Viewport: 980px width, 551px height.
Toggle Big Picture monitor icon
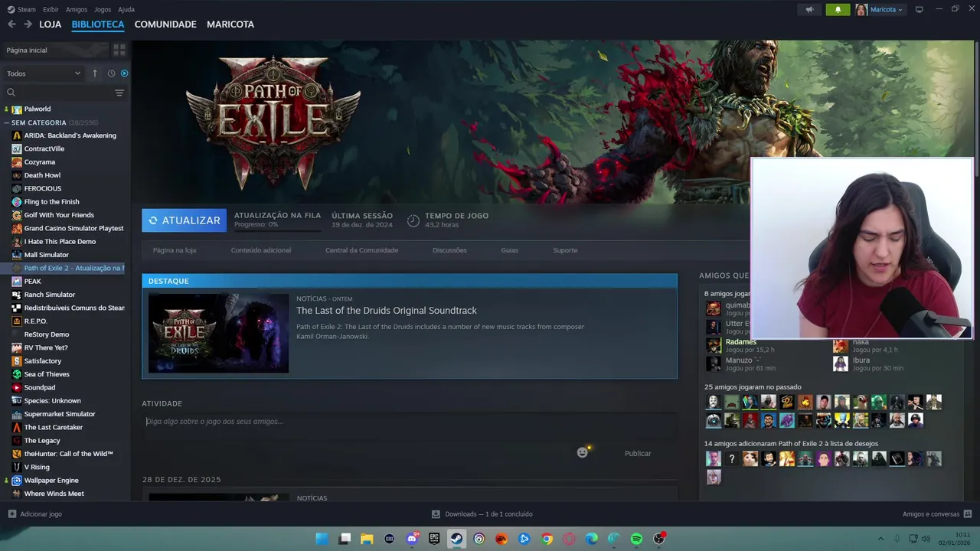point(920,9)
